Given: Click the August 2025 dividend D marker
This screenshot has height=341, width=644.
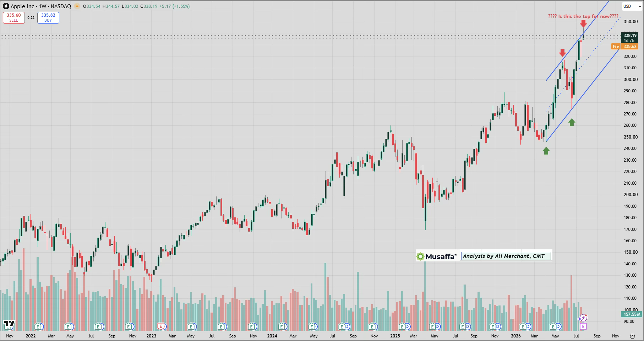Looking at the screenshot, I should pos(468,326).
